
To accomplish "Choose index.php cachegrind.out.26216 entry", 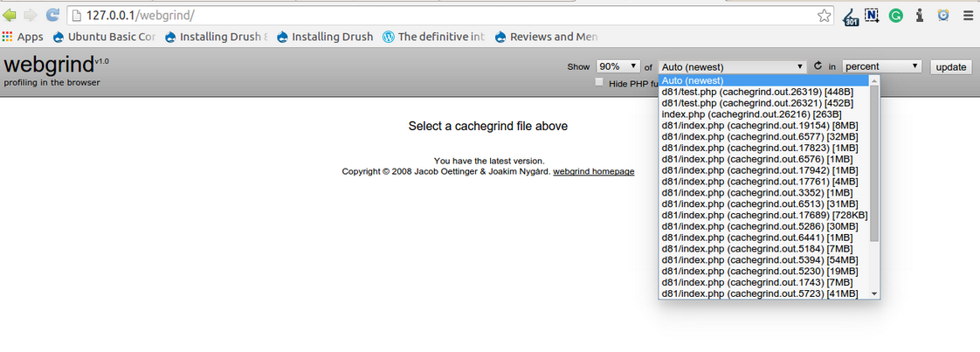I will 751,114.
